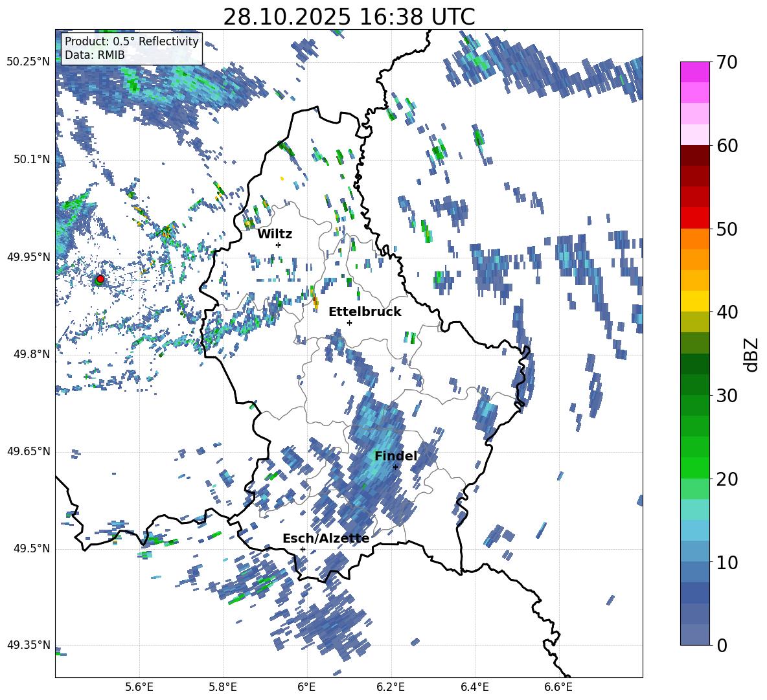
Task: Click the bright green 20 dBZ segment
Action: (695, 468)
